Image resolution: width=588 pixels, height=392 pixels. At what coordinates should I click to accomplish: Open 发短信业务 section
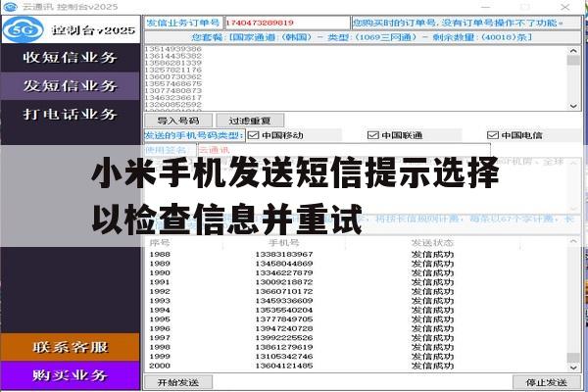pyautogui.click(x=71, y=86)
